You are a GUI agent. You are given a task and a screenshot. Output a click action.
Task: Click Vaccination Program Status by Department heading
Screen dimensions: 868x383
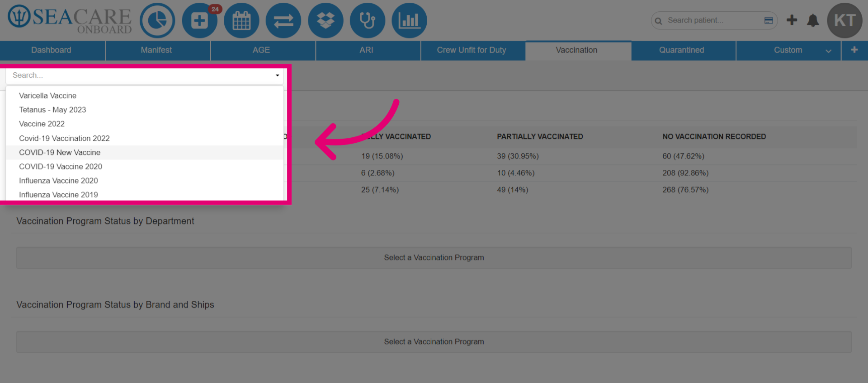click(x=105, y=221)
